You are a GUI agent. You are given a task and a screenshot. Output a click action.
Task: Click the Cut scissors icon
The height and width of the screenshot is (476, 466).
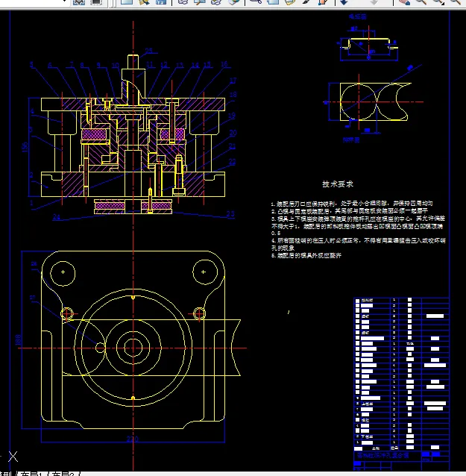(256, 1)
